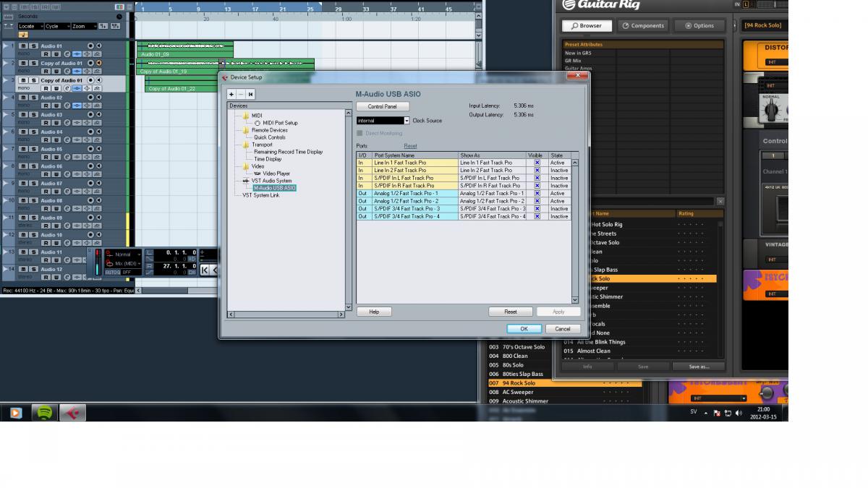Mute the Audio 02 track
This screenshot has width=868, height=488.
[x=23, y=98]
